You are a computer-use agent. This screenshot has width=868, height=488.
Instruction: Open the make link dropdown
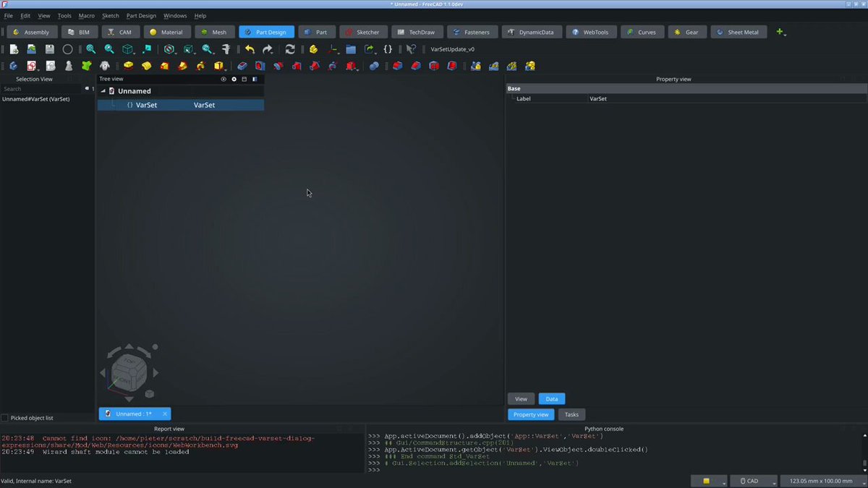coord(375,53)
